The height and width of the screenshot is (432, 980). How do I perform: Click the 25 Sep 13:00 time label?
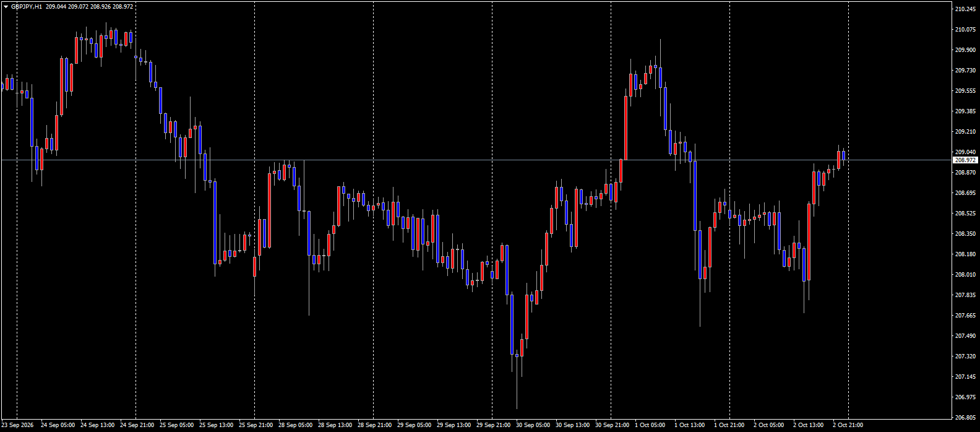pyautogui.click(x=216, y=425)
